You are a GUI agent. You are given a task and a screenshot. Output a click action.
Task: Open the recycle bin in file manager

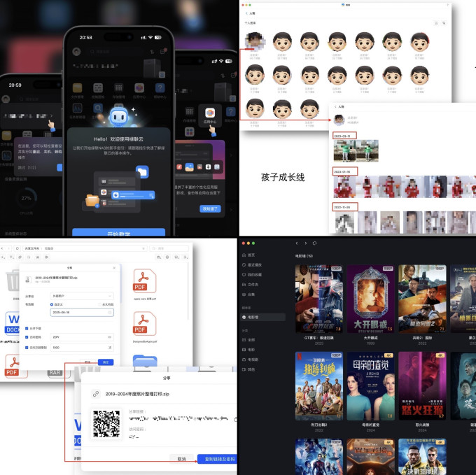(x=13, y=281)
